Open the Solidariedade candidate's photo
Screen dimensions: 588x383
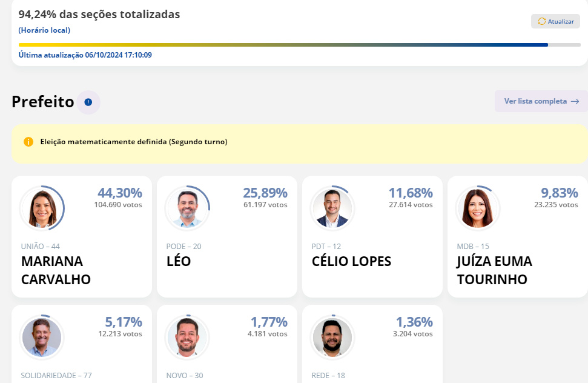(42, 337)
